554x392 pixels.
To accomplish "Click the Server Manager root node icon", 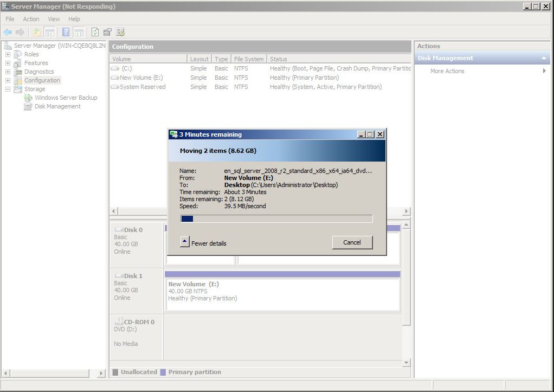I will pos(8,46).
